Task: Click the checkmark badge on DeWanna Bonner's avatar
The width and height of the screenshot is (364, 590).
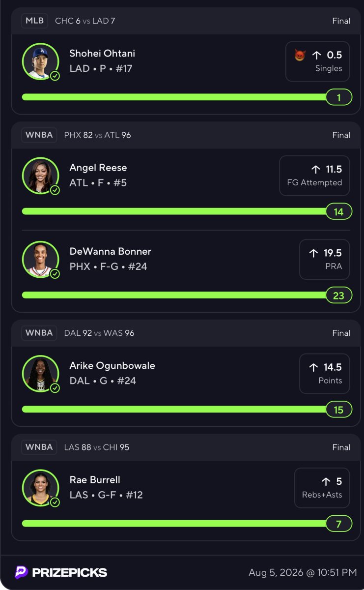Action: pos(55,273)
